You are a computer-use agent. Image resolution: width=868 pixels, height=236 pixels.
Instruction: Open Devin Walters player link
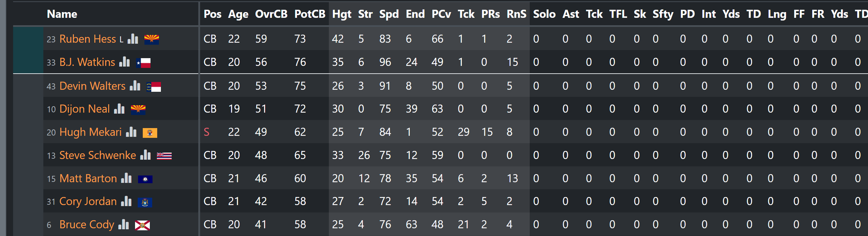[x=92, y=86]
